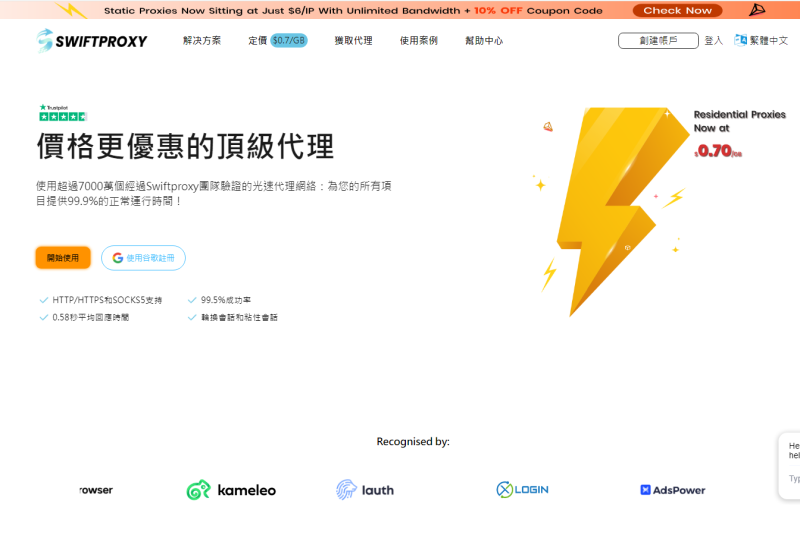Click the Google G icon
This screenshot has width=800, height=545.
[x=118, y=258]
